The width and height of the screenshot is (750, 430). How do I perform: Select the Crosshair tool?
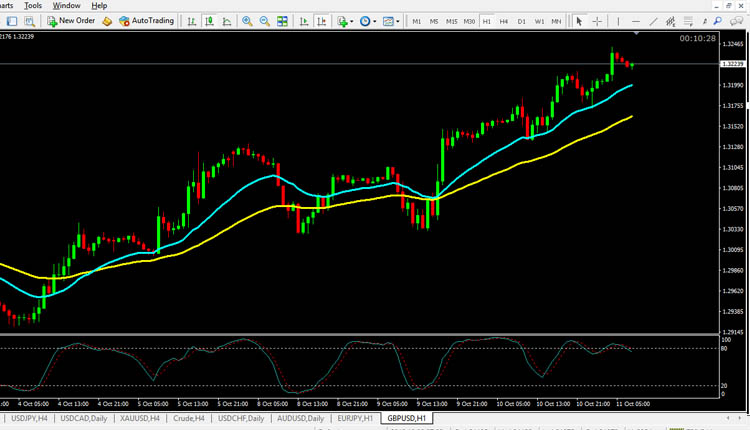click(x=597, y=21)
